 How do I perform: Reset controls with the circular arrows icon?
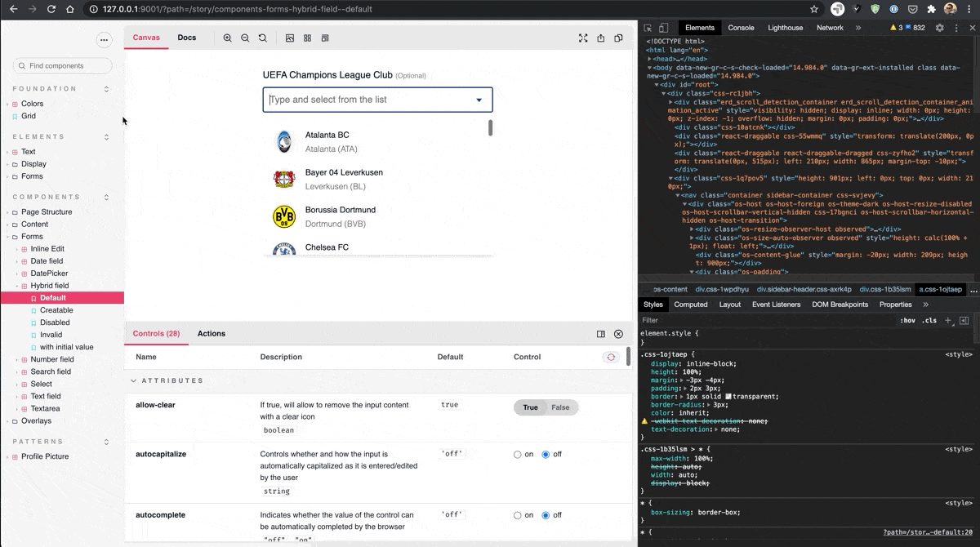point(610,357)
